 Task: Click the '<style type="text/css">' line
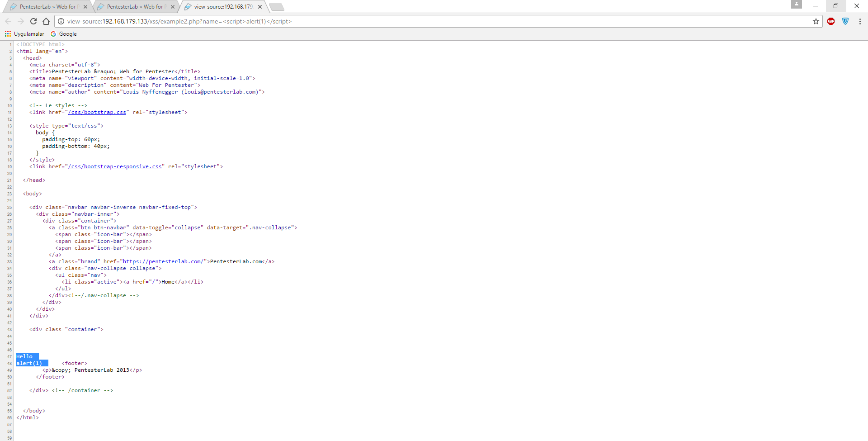tap(66, 126)
